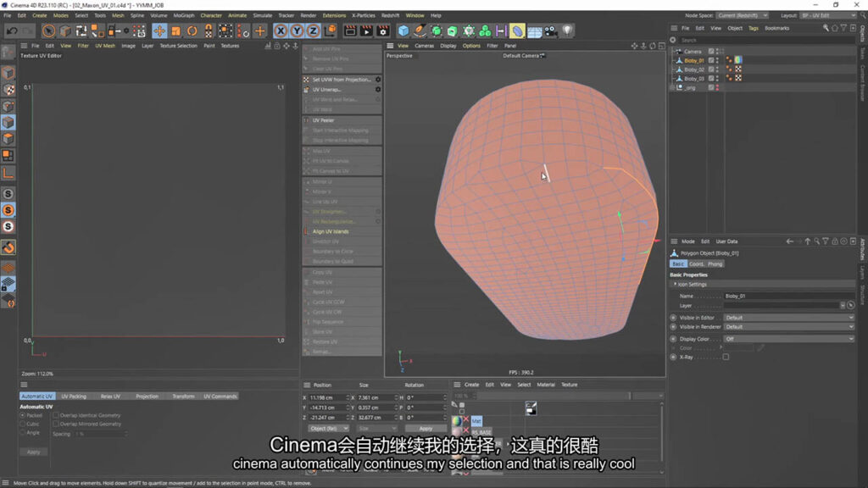Screen dimensions: 868x488
Task: Expand the _orig object hierarchy
Action: pyautogui.click(x=673, y=87)
